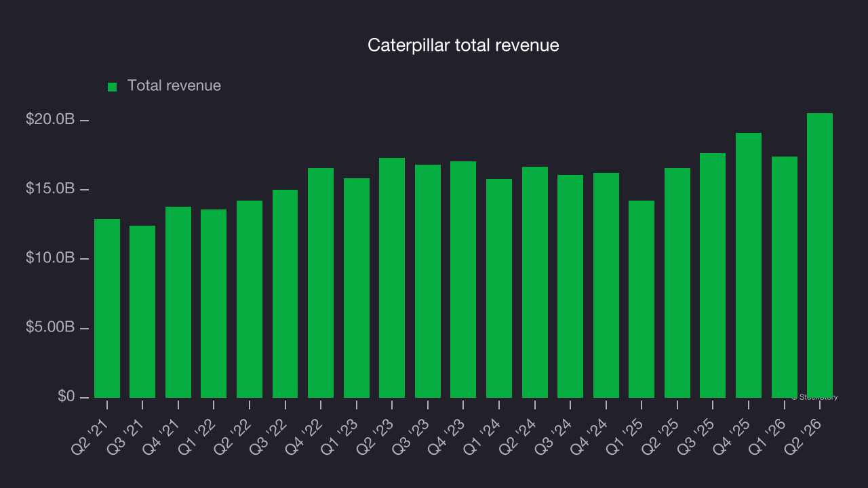Click the Q2 '23 revenue bar
This screenshot has width=868, height=488.
click(x=392, y=278)
